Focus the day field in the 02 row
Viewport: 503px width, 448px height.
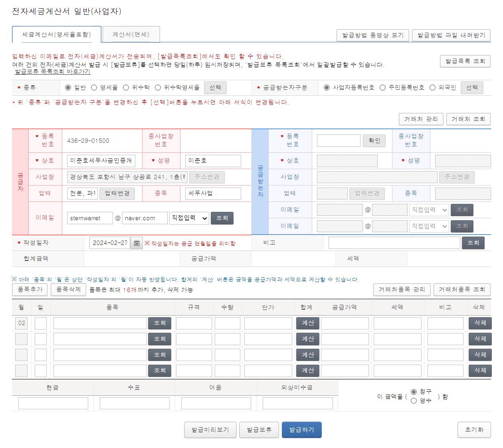[41, 323]
